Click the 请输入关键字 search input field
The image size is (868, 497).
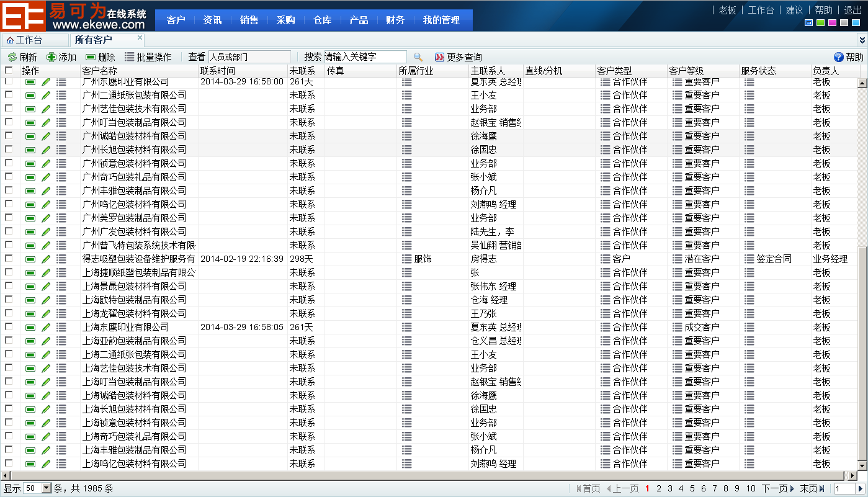click(365, 57)
